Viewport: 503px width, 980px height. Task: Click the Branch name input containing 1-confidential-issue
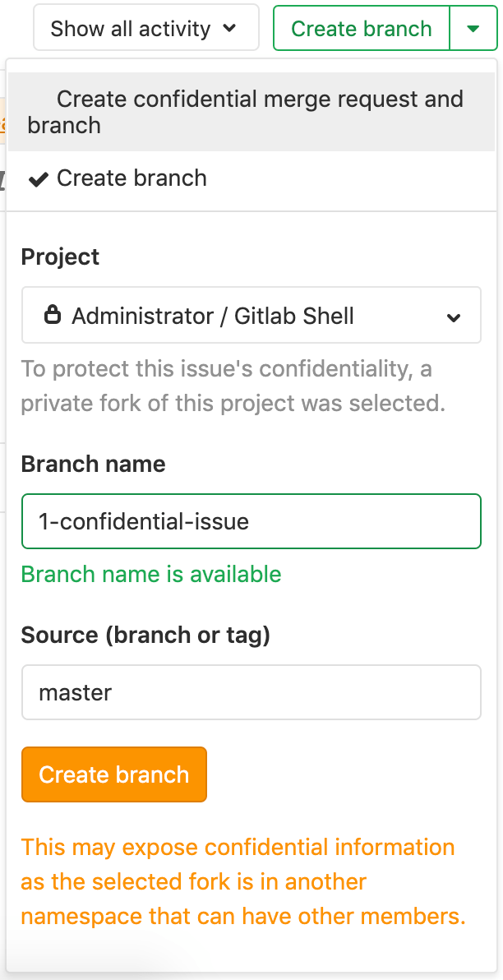click(x=251, y=521)
